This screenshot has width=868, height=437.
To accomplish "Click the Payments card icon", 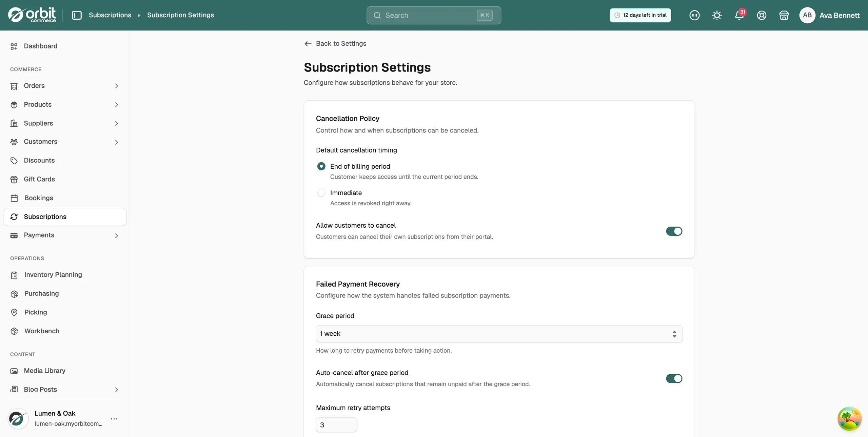I will pyautogui.click(x=14, y=235).
